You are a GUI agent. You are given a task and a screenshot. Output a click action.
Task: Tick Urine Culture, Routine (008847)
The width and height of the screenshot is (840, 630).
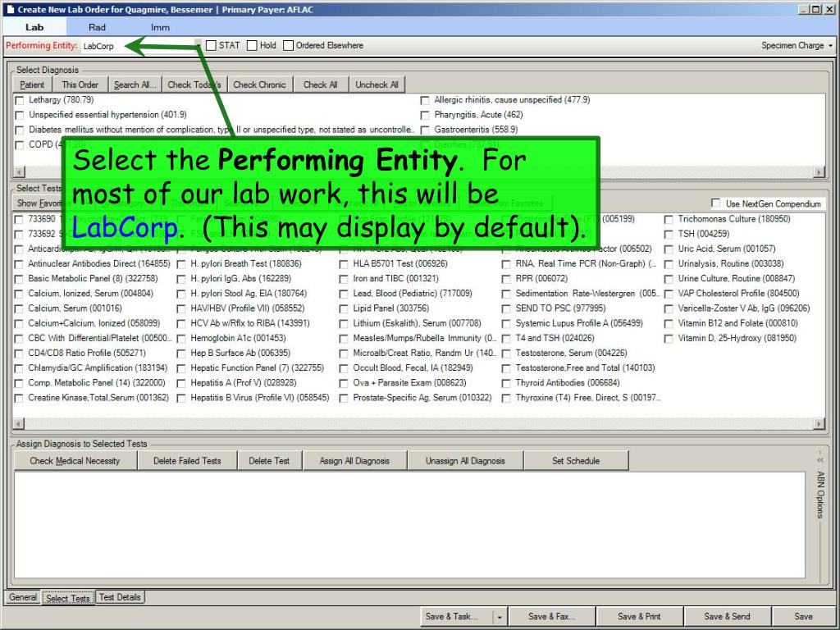tap(669, 279)
